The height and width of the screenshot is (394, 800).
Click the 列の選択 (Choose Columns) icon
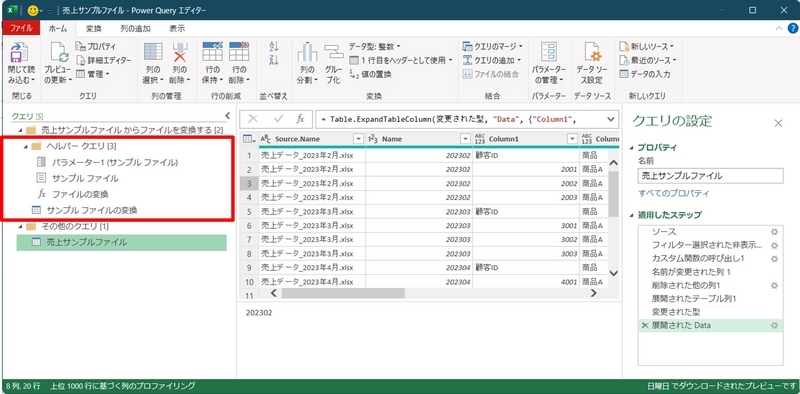point(153,52)
